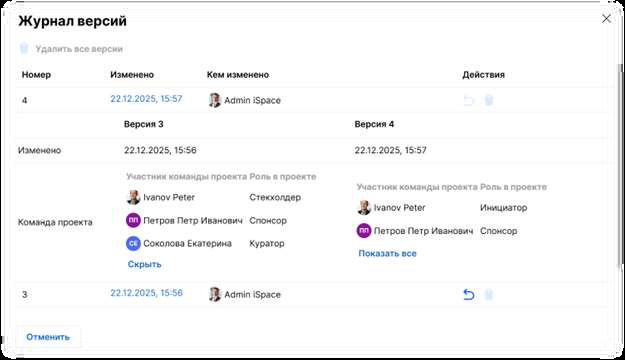Click the name Соколова Екатерина

click(x=187, y=244)
